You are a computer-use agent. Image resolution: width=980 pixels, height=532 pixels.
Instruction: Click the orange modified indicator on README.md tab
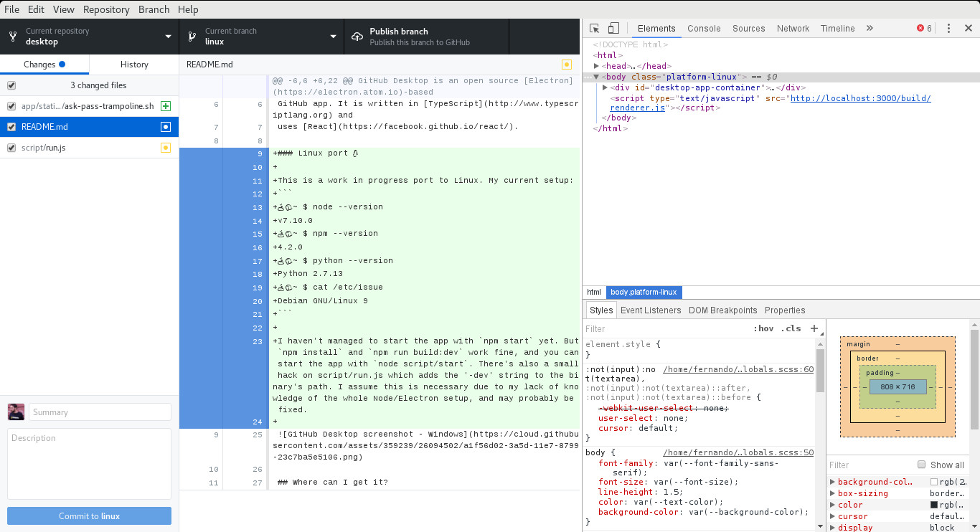(567, 65)
